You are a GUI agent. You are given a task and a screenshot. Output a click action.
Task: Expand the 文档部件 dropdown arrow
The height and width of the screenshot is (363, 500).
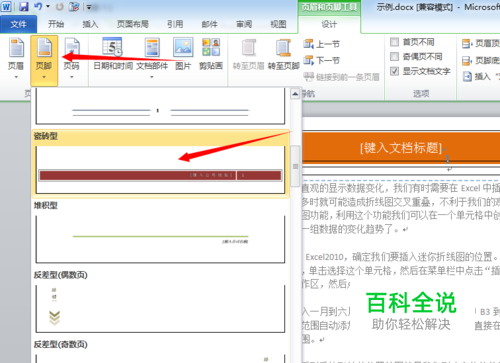pos(152,77)
